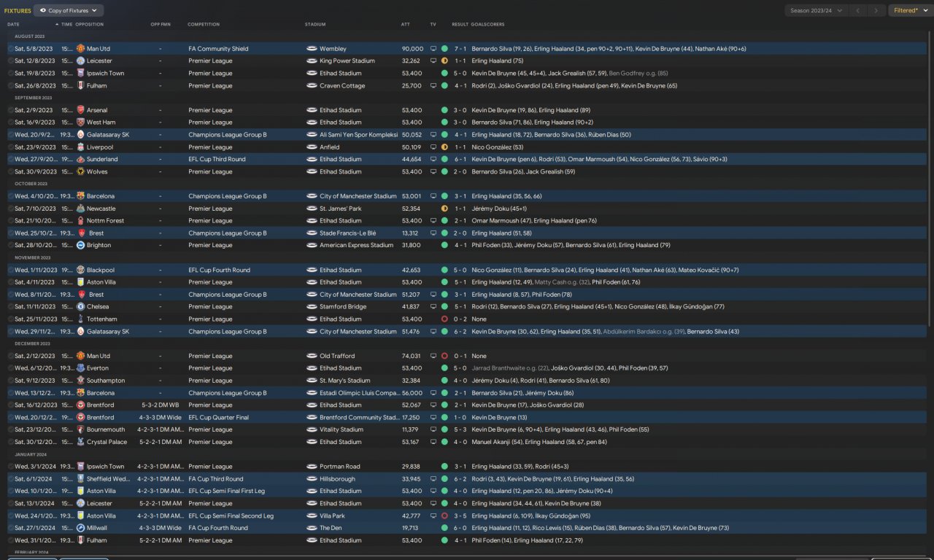Tick the selection circle for the Brighton fixture

pos(10,245)
